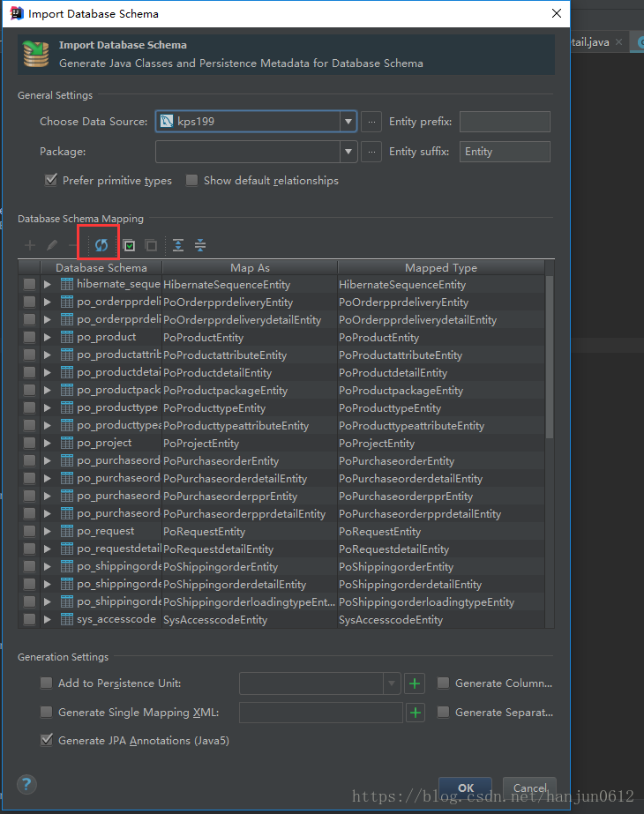Viewport: 644px width, 814px height.
Task: Click the Entity suffix input field
Action: click(x=505, y=152)
